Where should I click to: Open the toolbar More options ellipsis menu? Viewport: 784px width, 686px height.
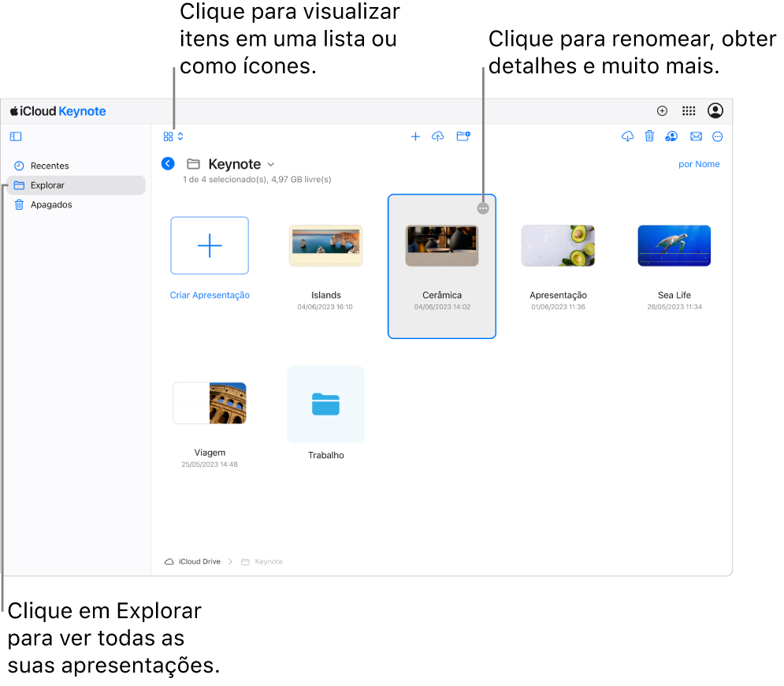click(x=717, y=136)
